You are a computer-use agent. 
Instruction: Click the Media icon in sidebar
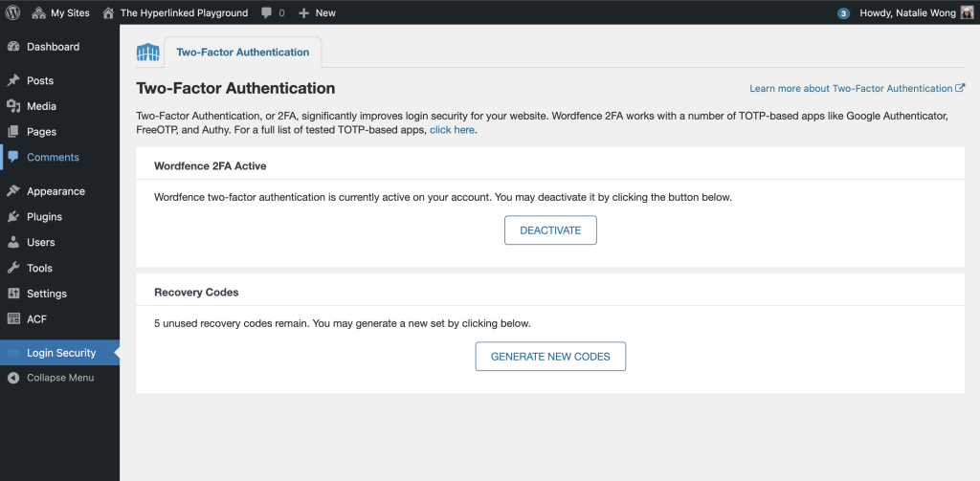[x=13, y=106]
